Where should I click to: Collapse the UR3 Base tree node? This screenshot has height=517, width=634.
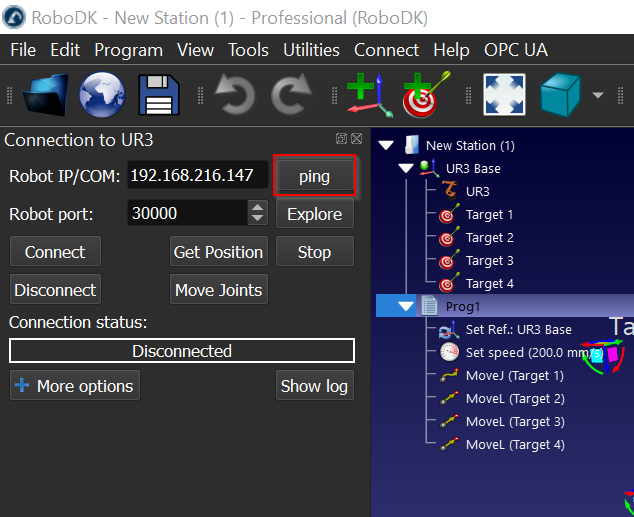(x=406, y=168)
